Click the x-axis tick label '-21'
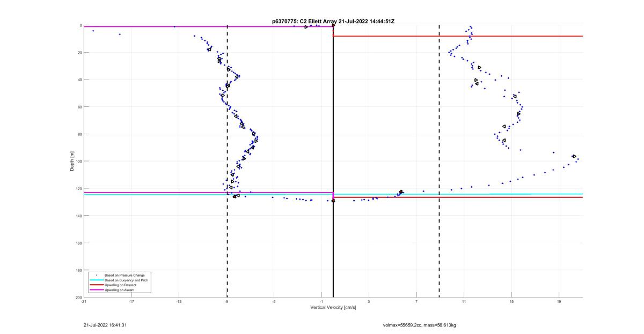 (x=84, y=301)
